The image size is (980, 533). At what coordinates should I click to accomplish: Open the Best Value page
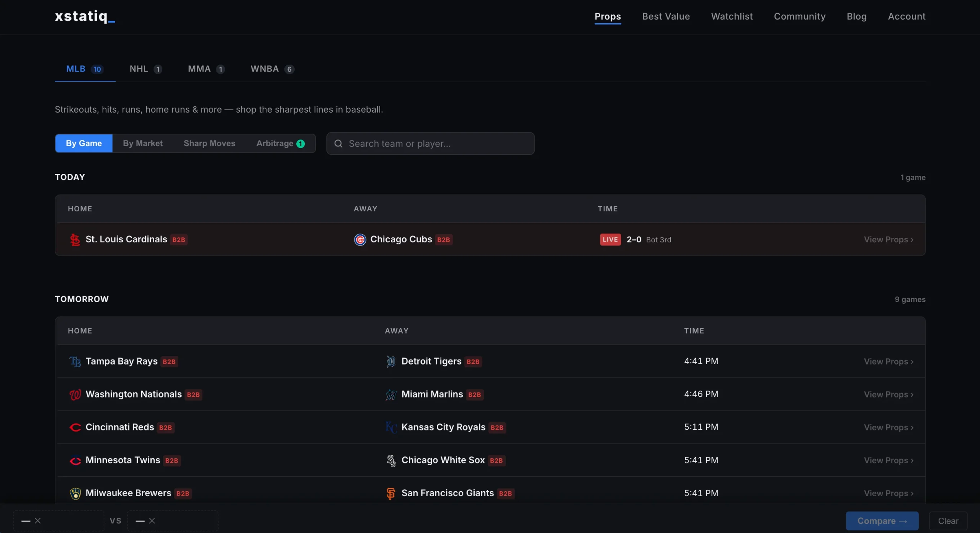click(x=666, y=16)
